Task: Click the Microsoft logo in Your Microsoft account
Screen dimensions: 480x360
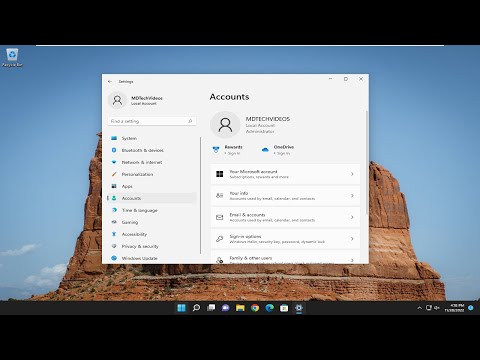Action: (220, 174)
